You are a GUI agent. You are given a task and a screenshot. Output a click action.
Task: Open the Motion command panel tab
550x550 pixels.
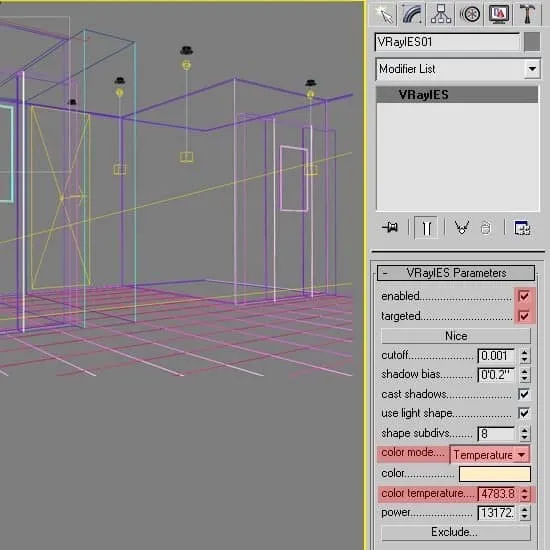click(470, 15)
